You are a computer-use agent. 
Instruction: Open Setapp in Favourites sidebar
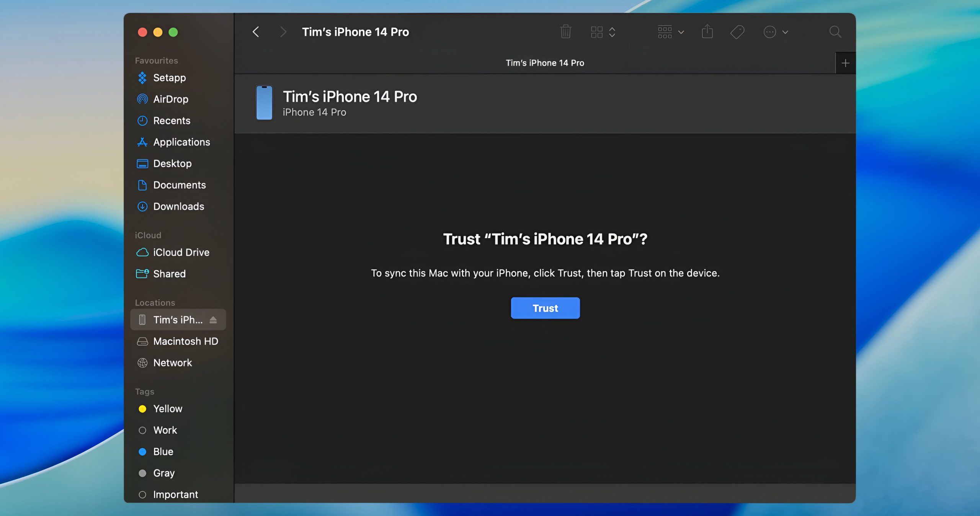tap(178, 78)
